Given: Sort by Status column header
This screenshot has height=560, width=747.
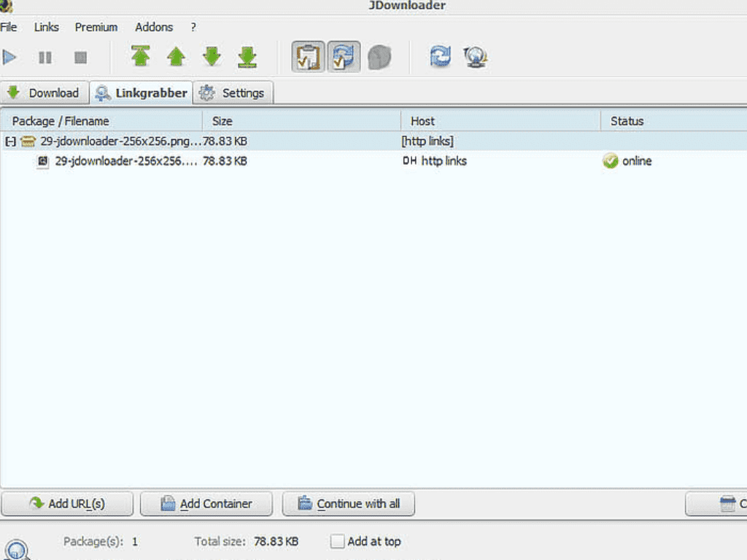Looking at the screenshot, I should (673, 121).
